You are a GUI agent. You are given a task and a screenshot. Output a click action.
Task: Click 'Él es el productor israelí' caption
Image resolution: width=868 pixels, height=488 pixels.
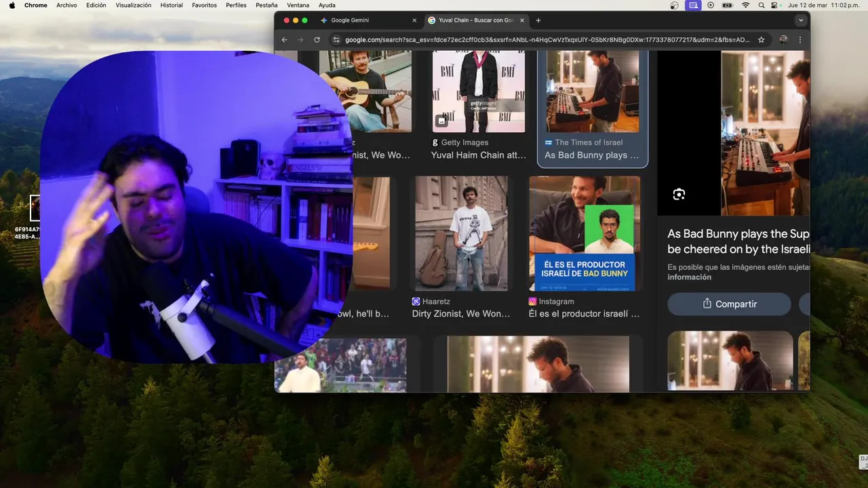584,314
